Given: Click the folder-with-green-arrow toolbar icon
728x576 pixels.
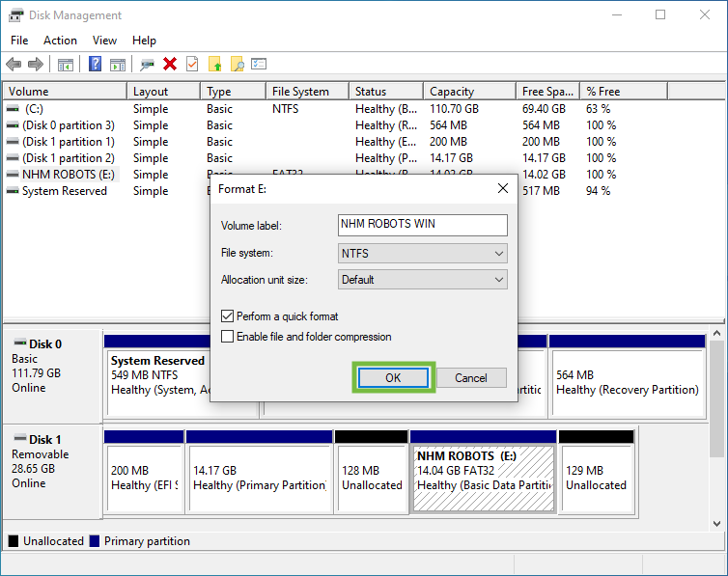Looking at the screenshot, I should (x=214, y=64).
